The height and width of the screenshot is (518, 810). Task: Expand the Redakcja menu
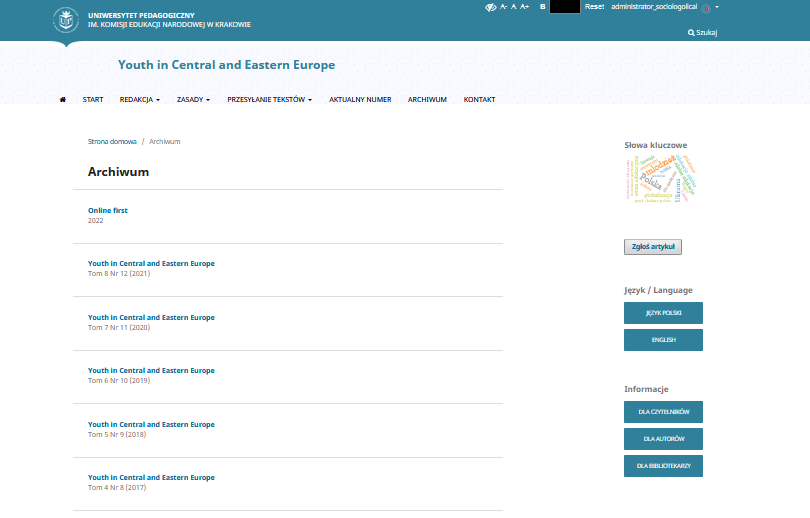pyautogui.click(x=139, y=100)
